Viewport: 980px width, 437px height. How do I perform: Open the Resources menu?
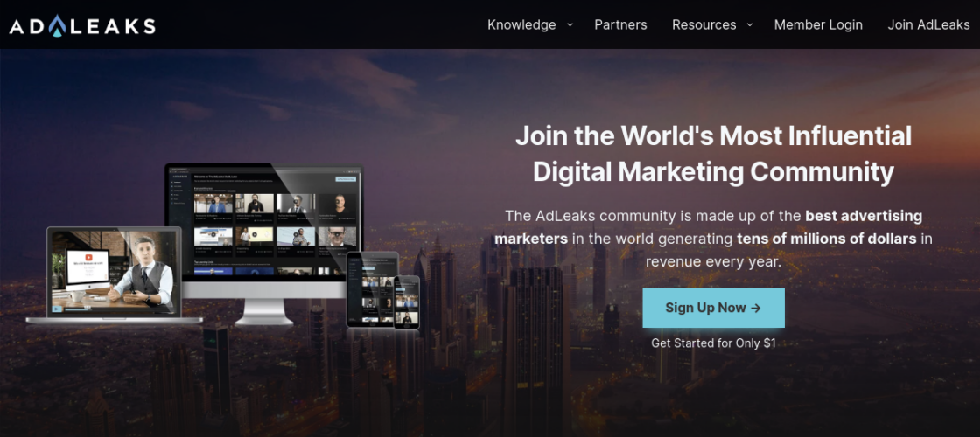coord(703,24)
